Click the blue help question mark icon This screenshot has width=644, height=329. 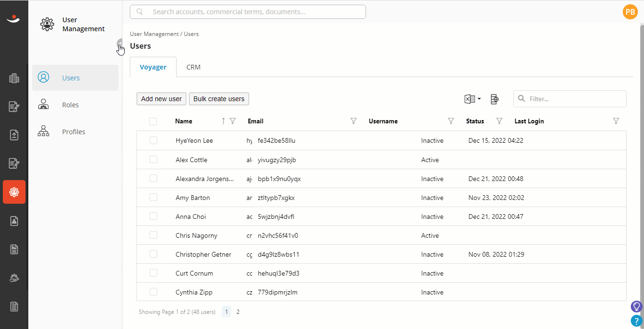point(637,321)
